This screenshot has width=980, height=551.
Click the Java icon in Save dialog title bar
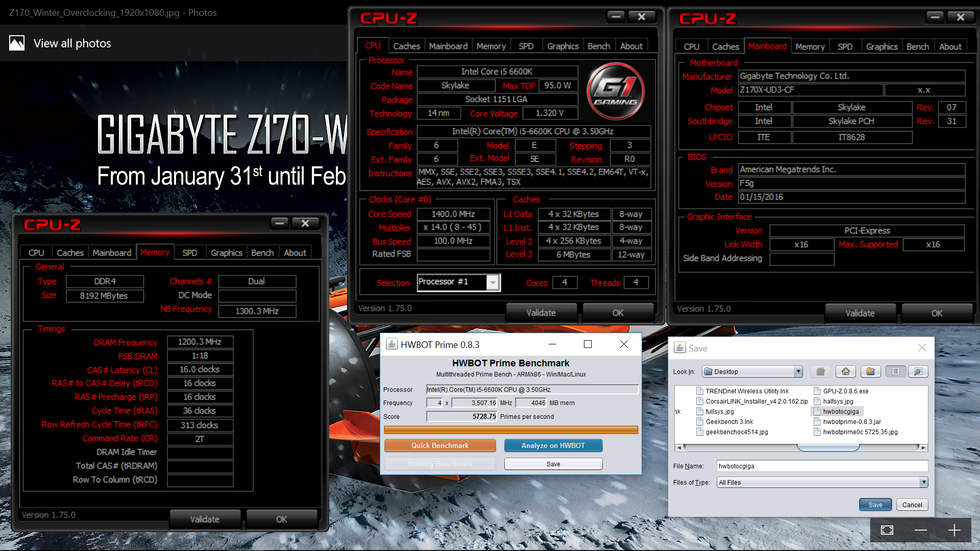[680, 348]
